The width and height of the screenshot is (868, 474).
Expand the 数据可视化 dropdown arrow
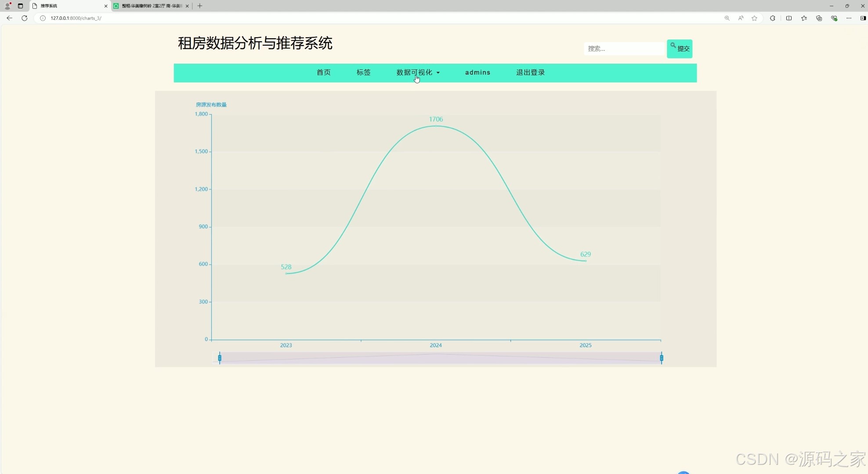[x=438, y=73]
